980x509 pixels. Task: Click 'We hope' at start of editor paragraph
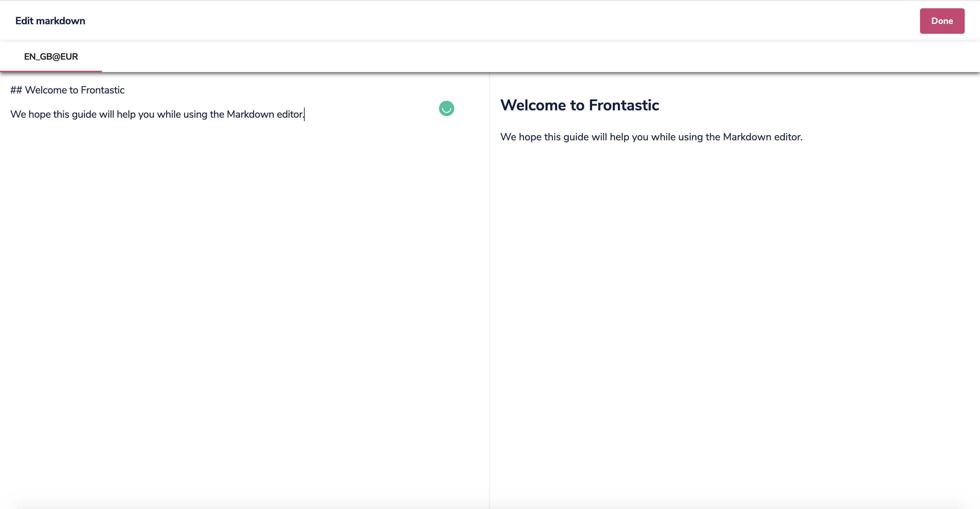[x=30, y=114]
